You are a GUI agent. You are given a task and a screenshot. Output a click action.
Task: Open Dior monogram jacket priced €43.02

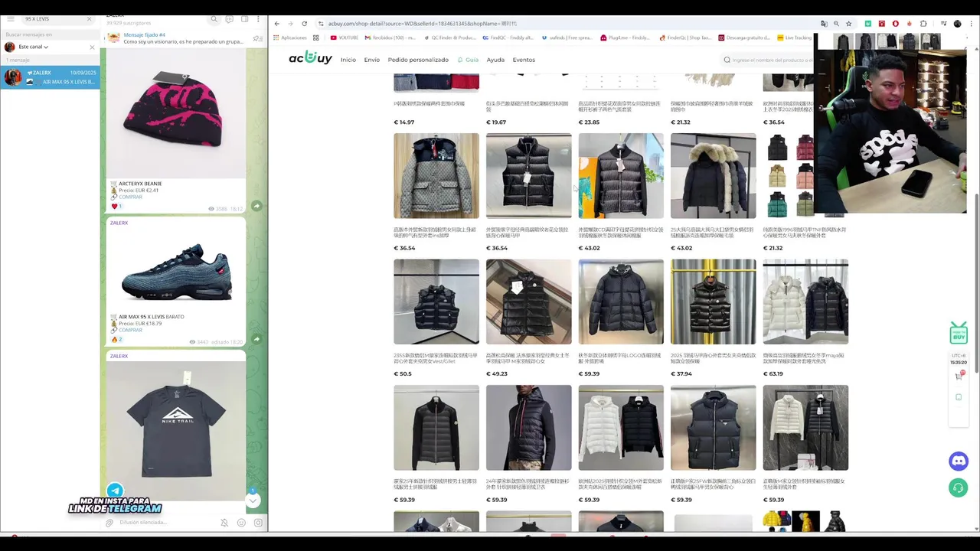pyautogui.click(x=621, y=176)
